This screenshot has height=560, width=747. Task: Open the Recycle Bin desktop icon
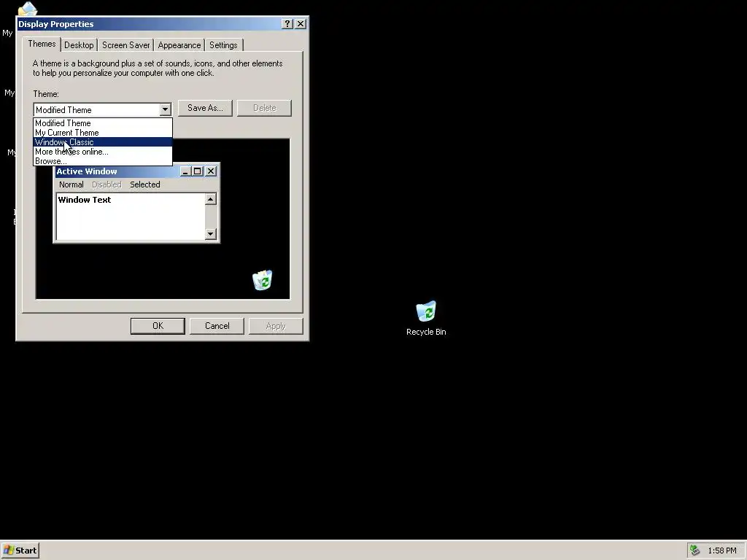coord(426,318)
